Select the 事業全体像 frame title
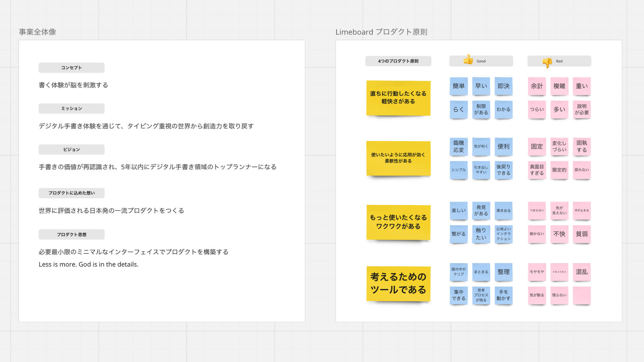This screenshot has height=362, width=644. tap(37, 32)
